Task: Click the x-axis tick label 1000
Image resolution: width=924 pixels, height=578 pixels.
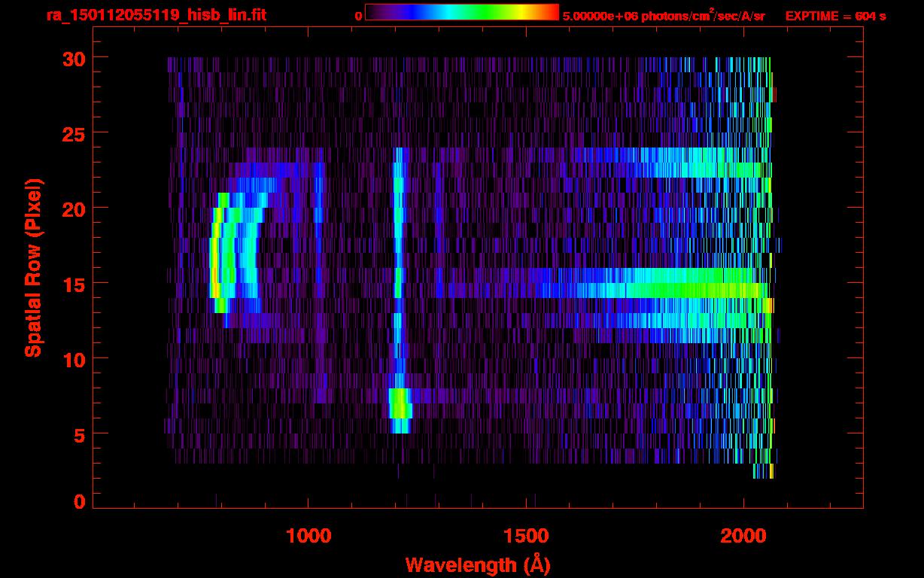Action: 308,536
